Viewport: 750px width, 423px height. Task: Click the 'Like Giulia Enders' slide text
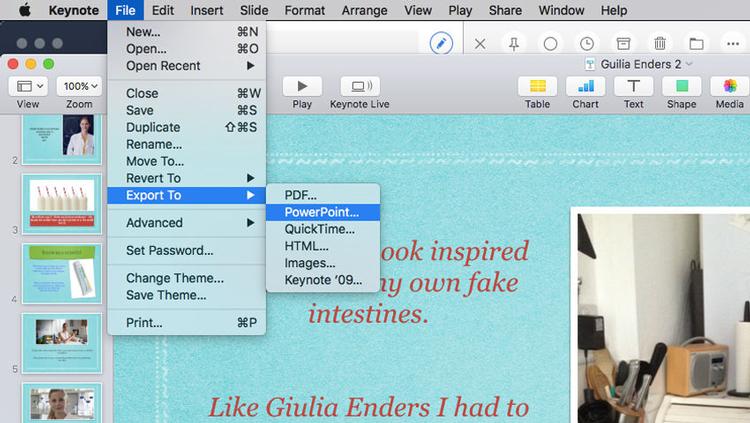pos(369,407)
